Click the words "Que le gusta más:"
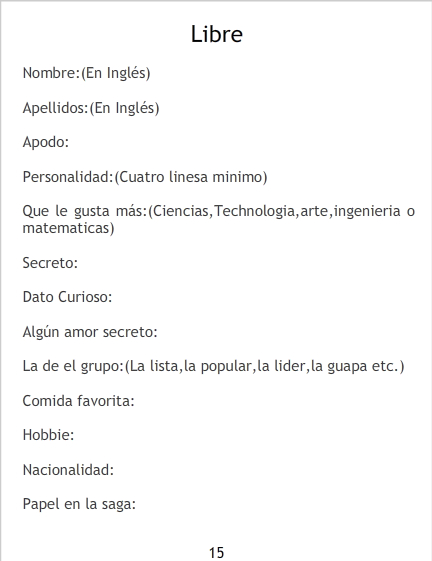Screen dimensions: 432x561 point(85,211)
